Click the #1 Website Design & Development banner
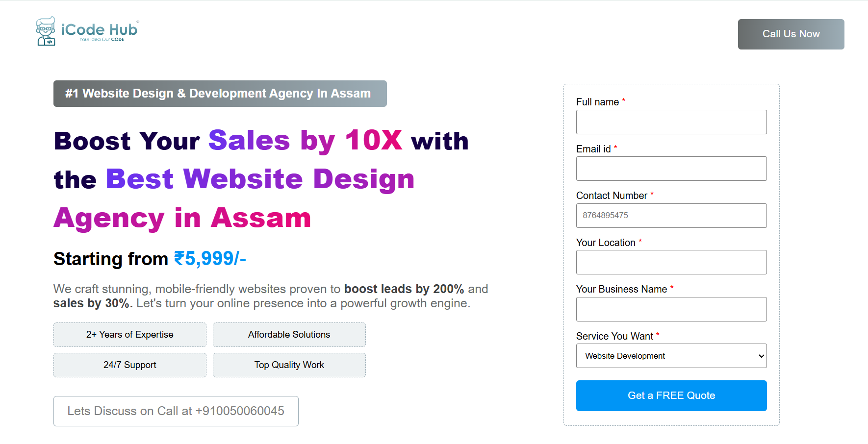 coord(220,94)
